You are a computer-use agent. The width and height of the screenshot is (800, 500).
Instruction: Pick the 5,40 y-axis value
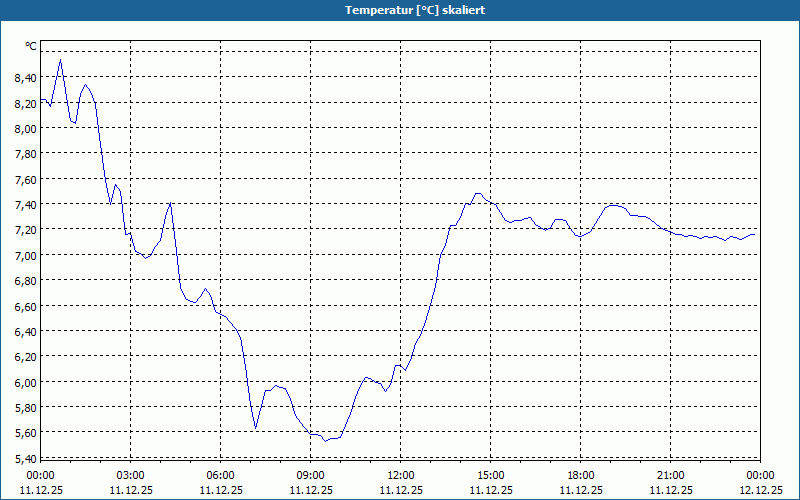point(26,459)
